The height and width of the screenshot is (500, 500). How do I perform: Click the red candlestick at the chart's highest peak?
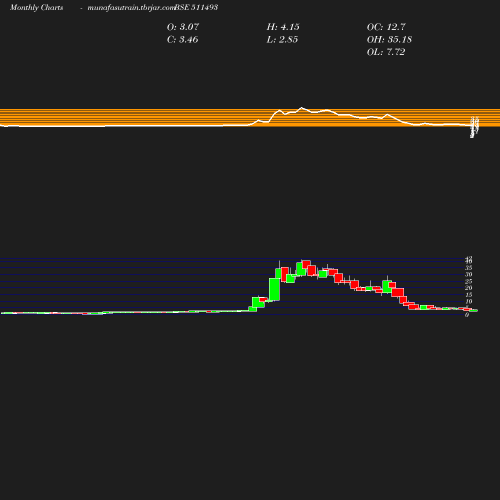(306, 264)
